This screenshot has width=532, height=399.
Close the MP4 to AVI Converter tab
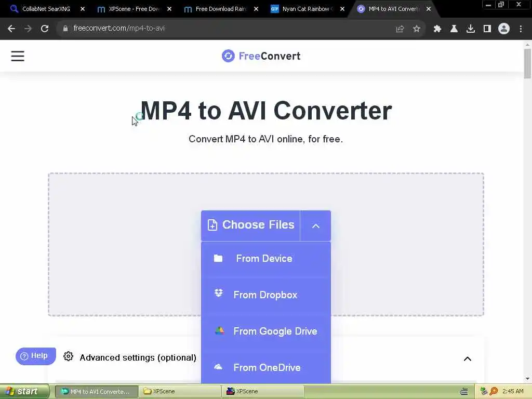(429, 9)
